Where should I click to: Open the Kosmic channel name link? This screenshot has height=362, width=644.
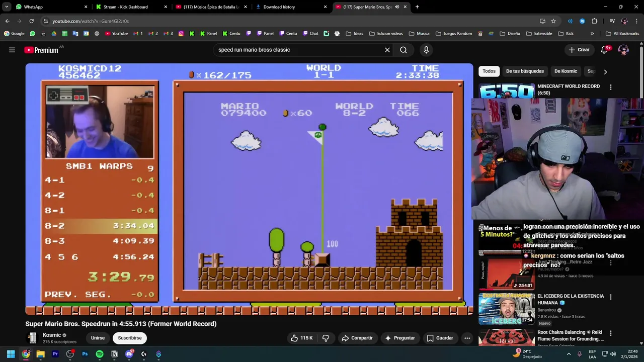tap(52, 335)
